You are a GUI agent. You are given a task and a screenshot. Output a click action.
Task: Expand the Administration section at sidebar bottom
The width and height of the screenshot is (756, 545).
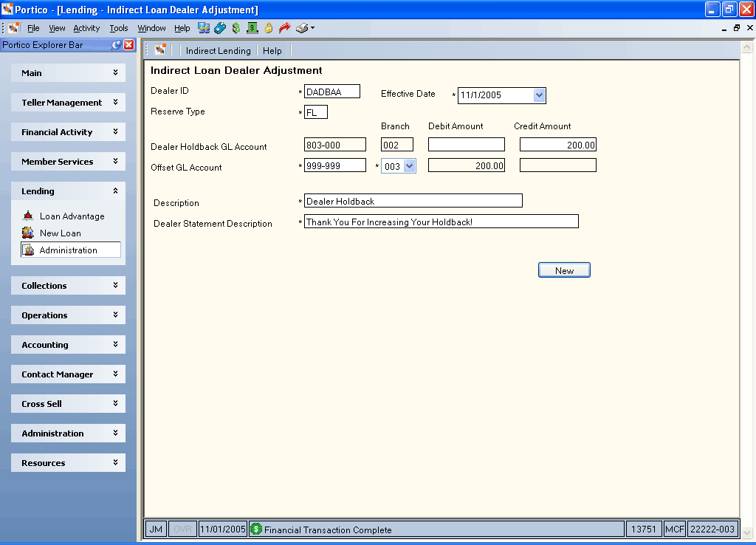[68, 433]
